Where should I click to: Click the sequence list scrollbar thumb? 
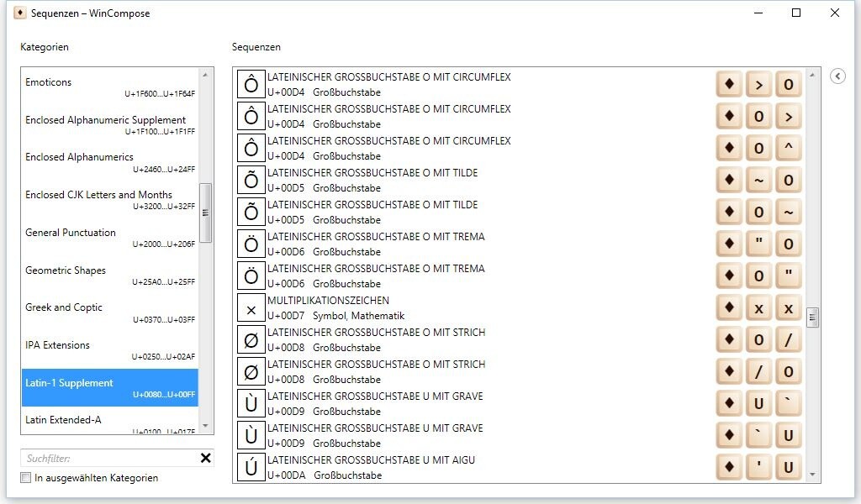coord(813,318)
